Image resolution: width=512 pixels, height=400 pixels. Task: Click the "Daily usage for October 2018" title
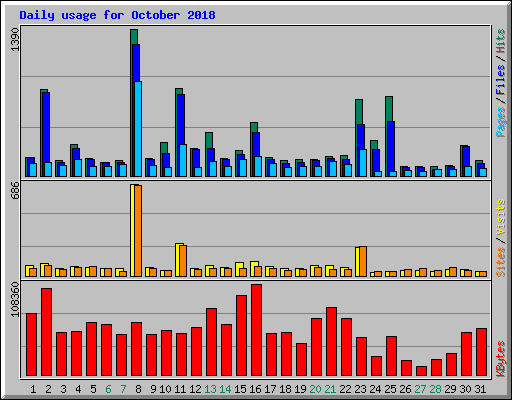[x=117, y=15]
